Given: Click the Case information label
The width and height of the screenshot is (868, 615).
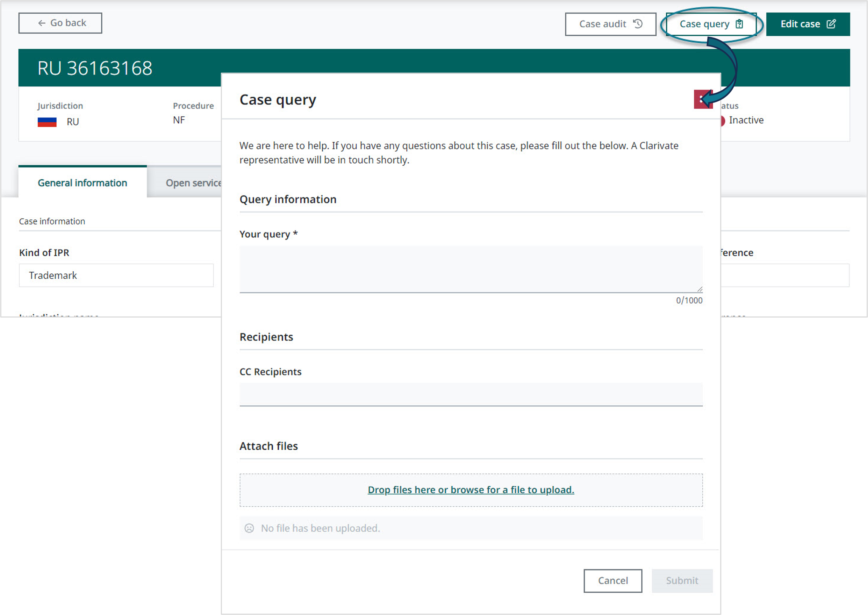Looking at the screenshot, I should [52, 221].
